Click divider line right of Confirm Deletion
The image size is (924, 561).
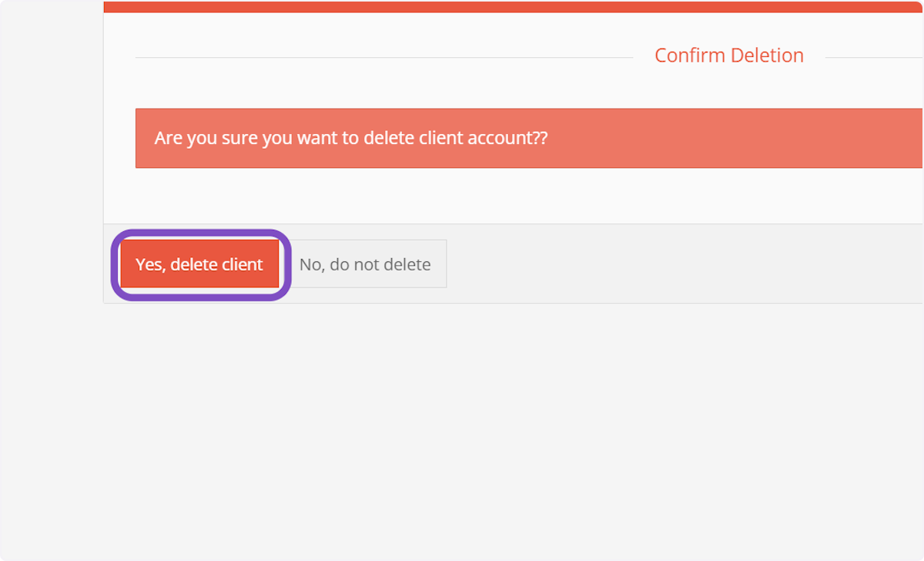click(873, 57)
